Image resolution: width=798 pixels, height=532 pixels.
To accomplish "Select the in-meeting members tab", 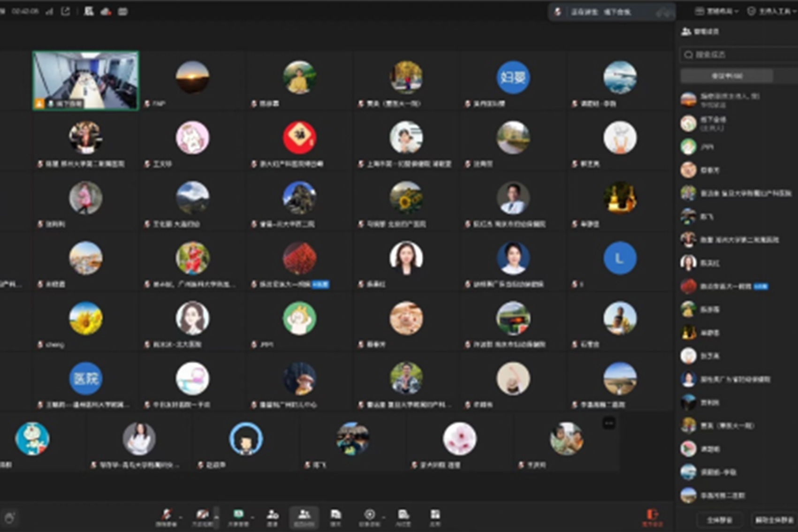I will pos(726,76).
